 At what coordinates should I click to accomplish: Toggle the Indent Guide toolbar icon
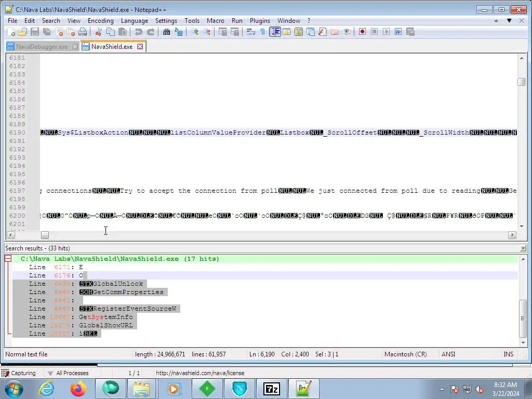pyautogui.click(x=275, y=32)
